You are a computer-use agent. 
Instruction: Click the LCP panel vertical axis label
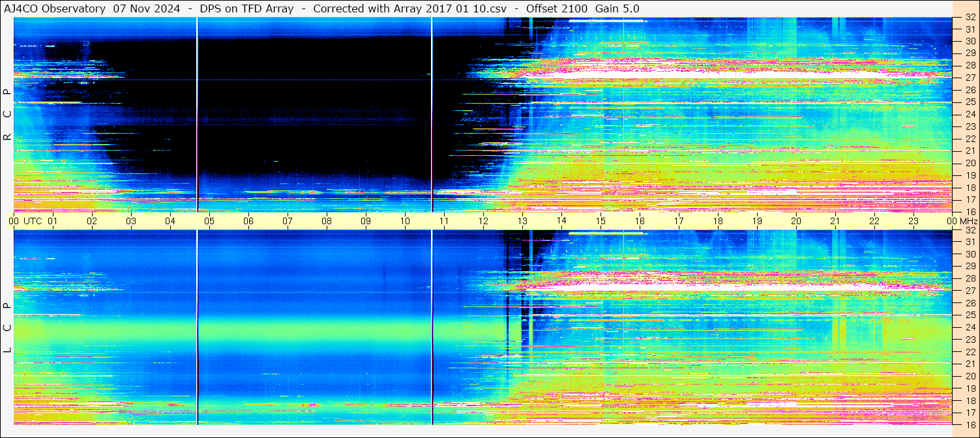coord(7,328)
